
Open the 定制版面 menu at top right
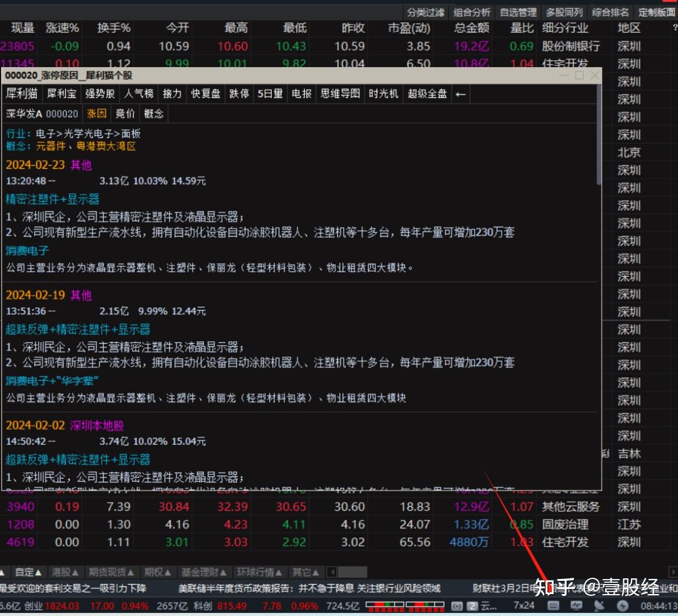pyautogui.click(x=655, y=11)
